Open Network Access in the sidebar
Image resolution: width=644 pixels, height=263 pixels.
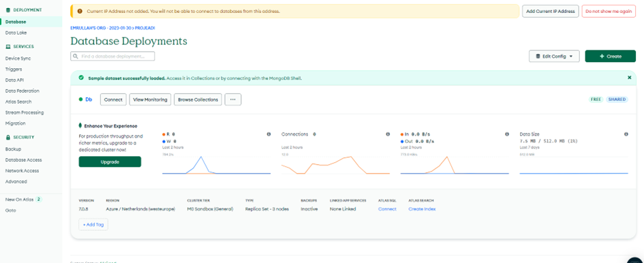[23, 170]
